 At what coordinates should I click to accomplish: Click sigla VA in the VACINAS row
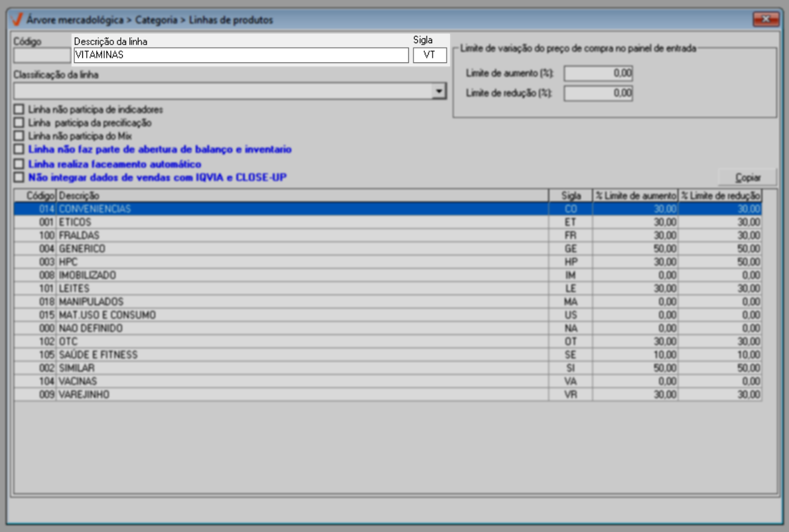click(x=570, y=381)
